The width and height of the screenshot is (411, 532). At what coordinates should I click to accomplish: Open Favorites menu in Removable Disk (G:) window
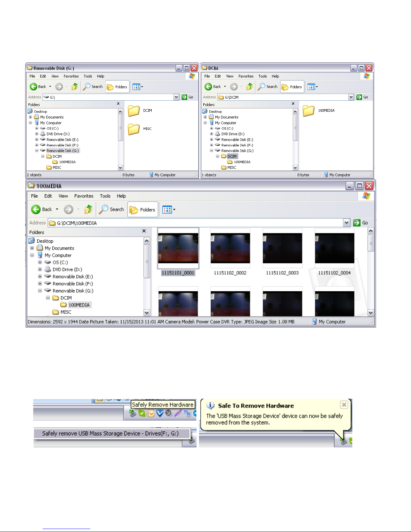[x=71, y=76]
